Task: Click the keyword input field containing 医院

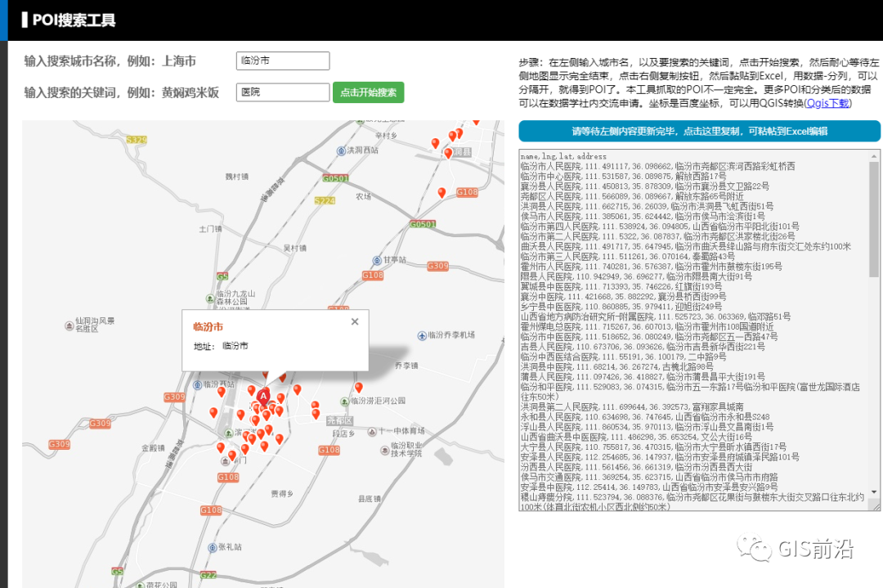Action: (x=283, y=92)
